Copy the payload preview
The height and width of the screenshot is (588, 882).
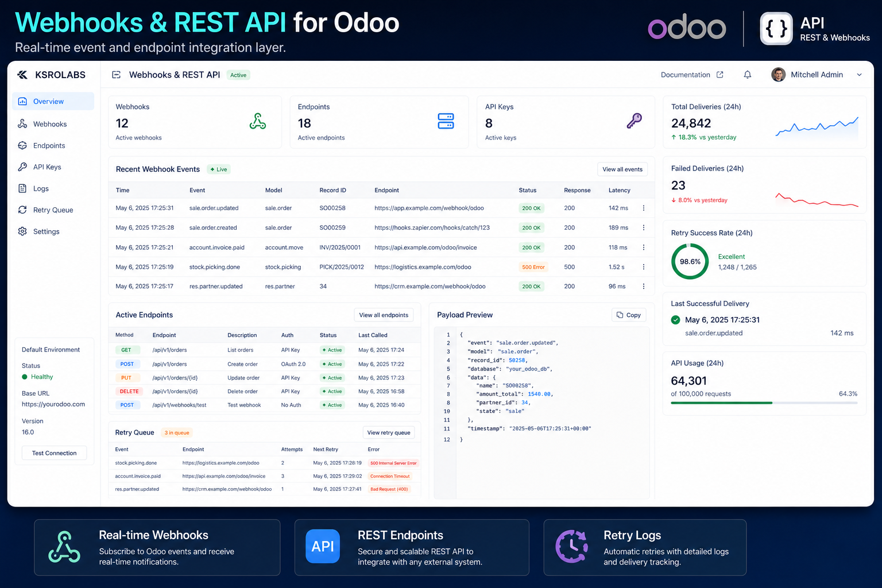tap(629, 315)
